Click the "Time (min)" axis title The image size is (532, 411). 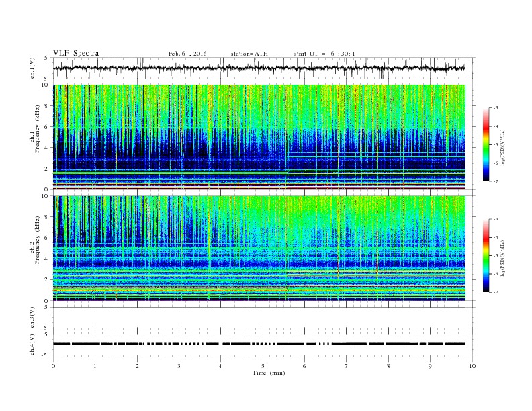click(269, 373)
